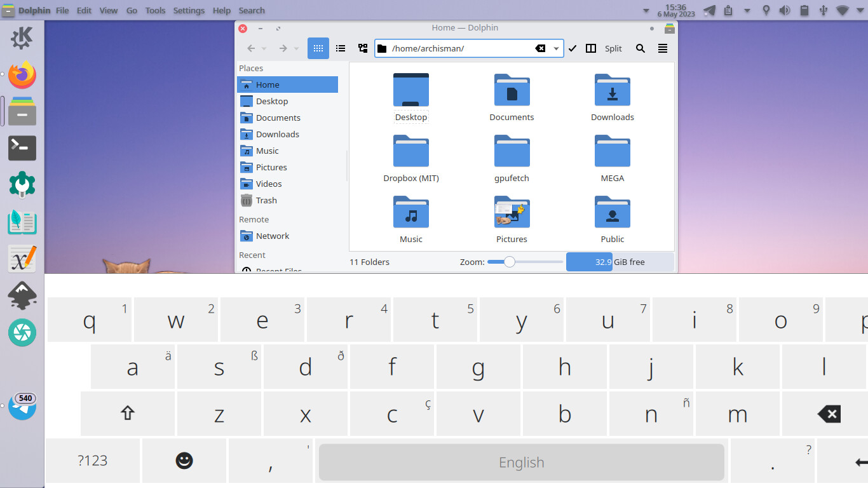Click the Split view button
868x488 pixels.
(606, 48)
